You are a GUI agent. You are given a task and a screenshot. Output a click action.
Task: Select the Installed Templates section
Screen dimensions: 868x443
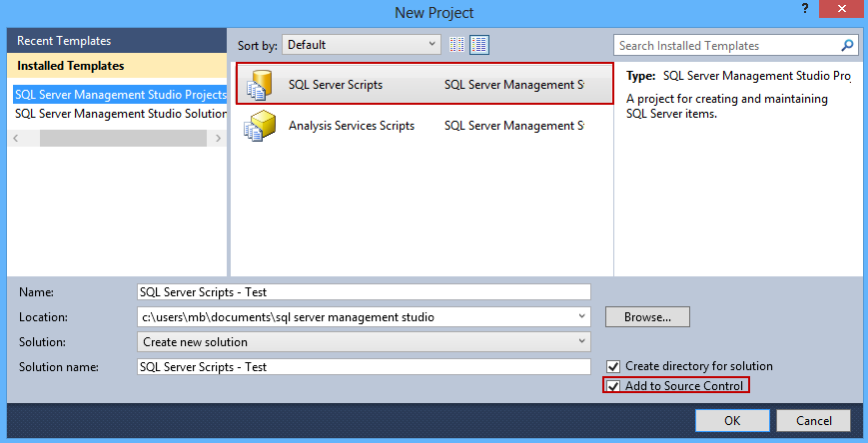click(x=70, y=66)
